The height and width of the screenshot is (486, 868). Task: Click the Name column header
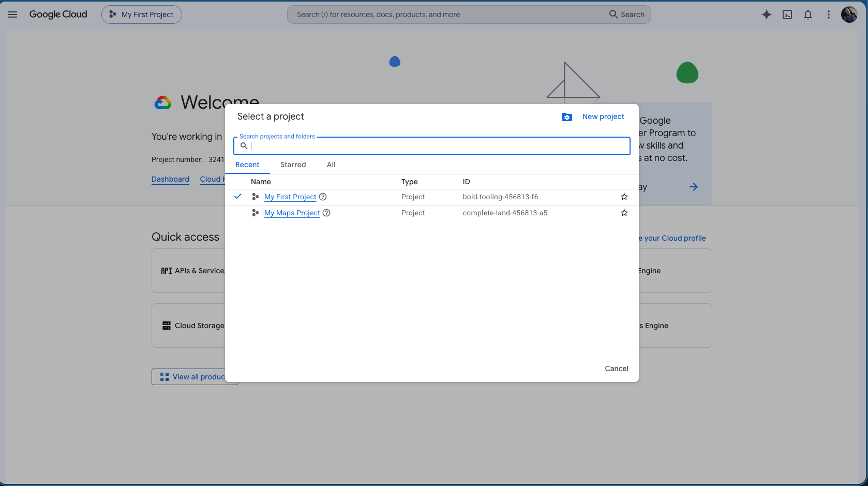click(261, 182)
